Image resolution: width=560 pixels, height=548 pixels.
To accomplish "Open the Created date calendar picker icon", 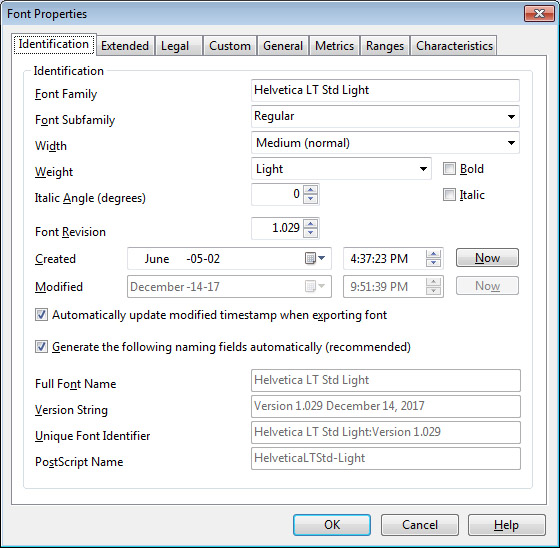I will point(315,258).
